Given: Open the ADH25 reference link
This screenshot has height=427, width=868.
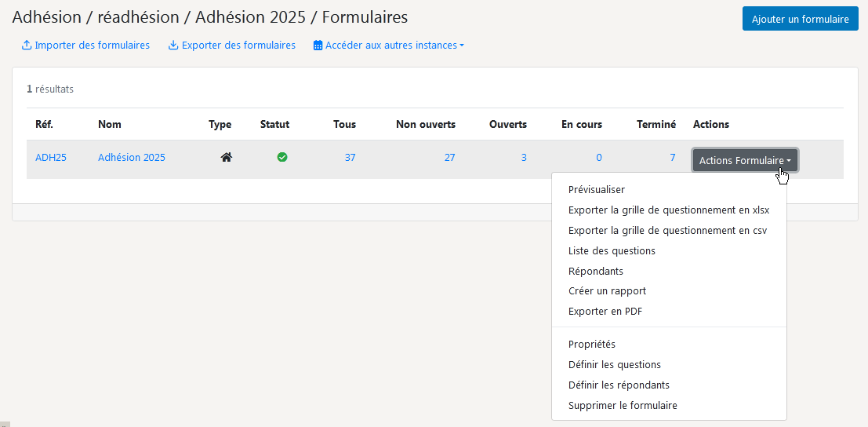Looking at the screenshot, I should coord(51,157).
